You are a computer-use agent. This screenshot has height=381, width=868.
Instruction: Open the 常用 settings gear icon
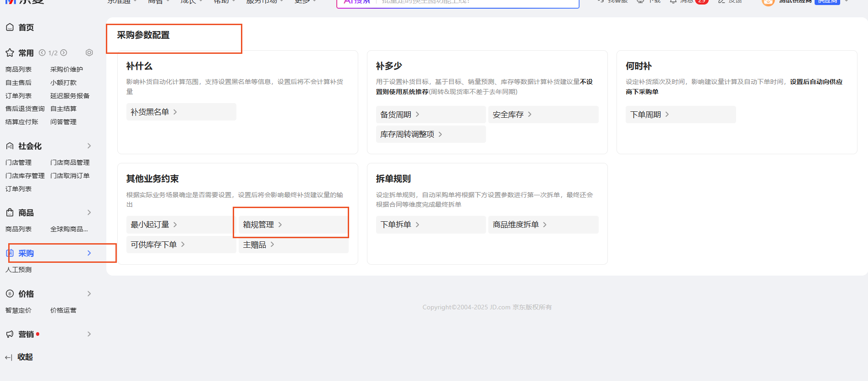click(x=89, y=53)
